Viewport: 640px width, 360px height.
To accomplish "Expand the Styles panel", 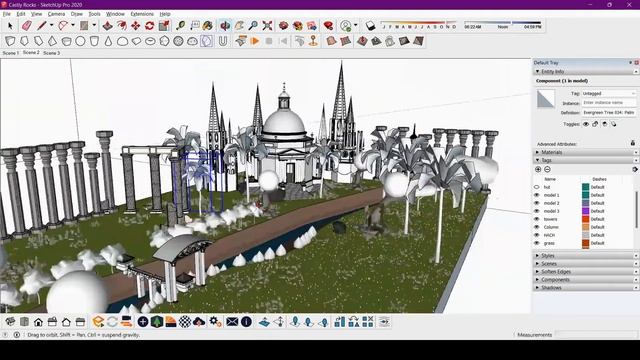I will point(584,256).
